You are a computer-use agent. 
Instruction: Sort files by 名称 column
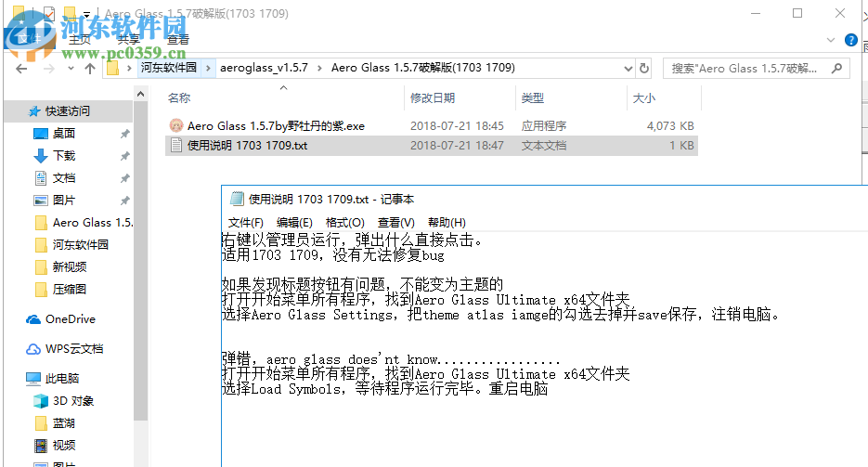tap(179, 98)
